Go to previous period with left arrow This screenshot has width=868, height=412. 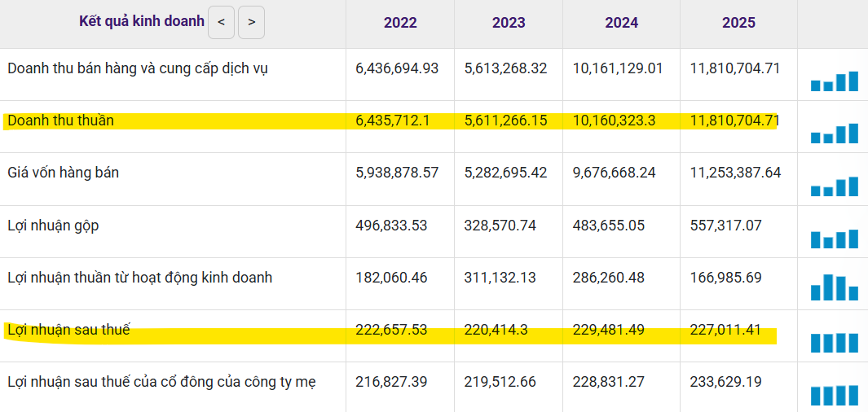point(221,22)
